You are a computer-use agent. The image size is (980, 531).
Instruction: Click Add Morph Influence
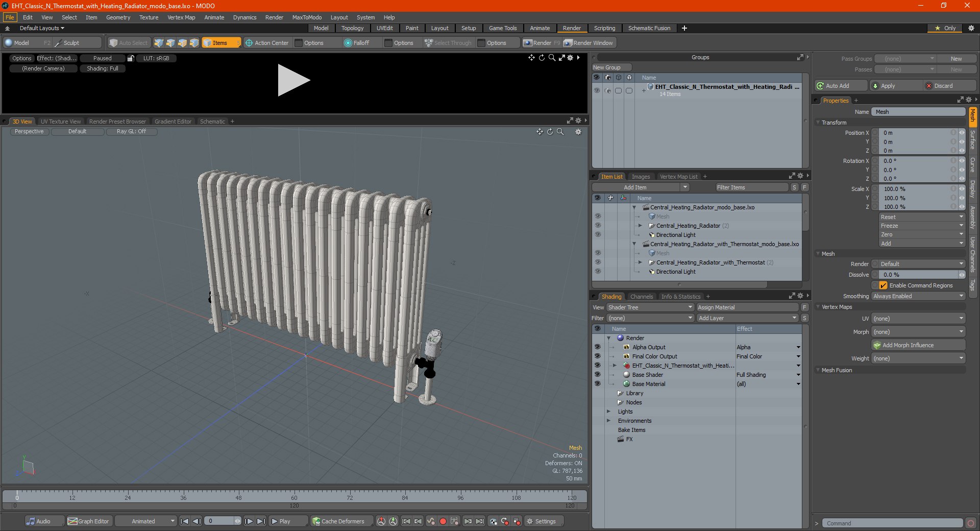(918, 345)
